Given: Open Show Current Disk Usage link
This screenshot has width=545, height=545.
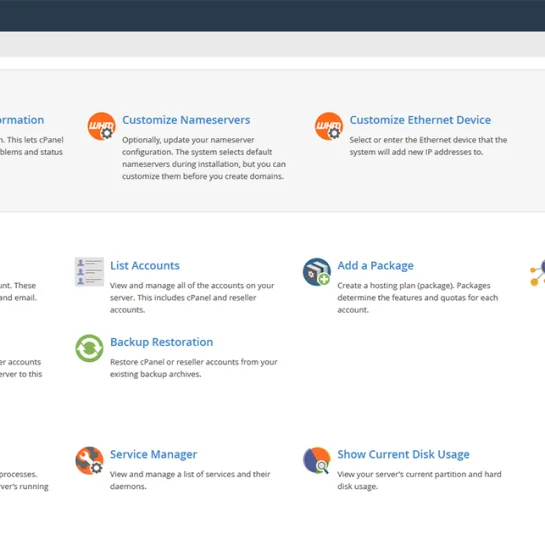Looking at the screenshot, I should (403, 454).
